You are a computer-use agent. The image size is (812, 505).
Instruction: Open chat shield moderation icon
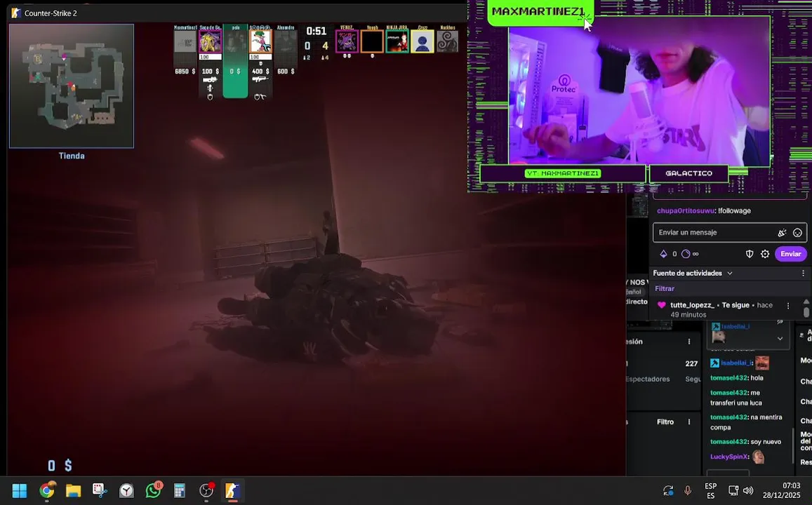pos(750,254)
